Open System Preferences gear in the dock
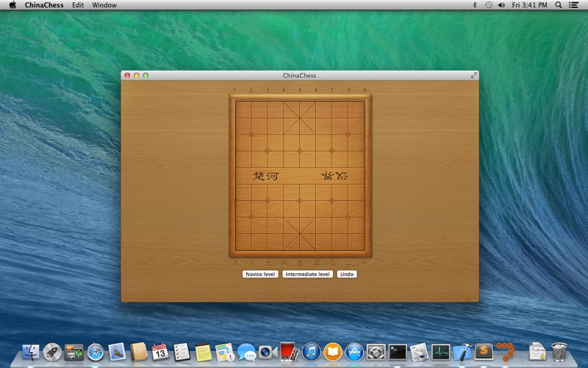 [376, 353]
